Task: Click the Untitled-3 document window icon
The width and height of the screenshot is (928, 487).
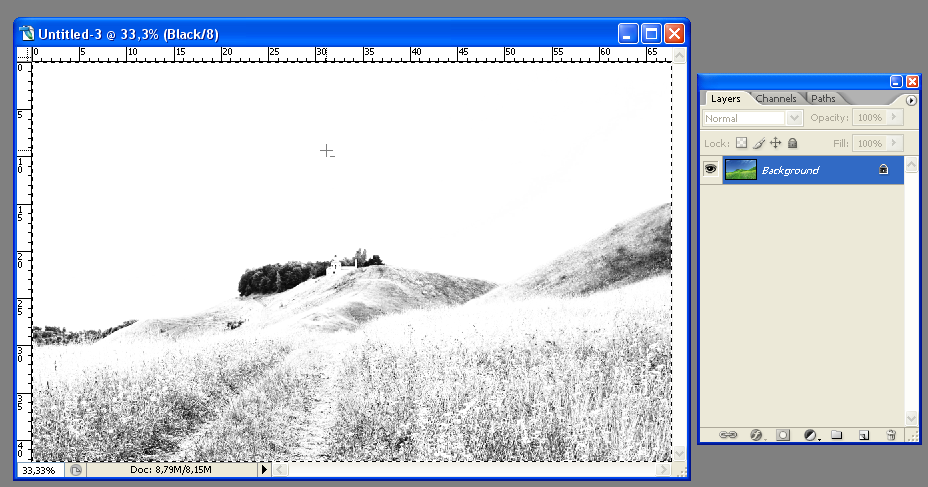Action: click(27, 33)
